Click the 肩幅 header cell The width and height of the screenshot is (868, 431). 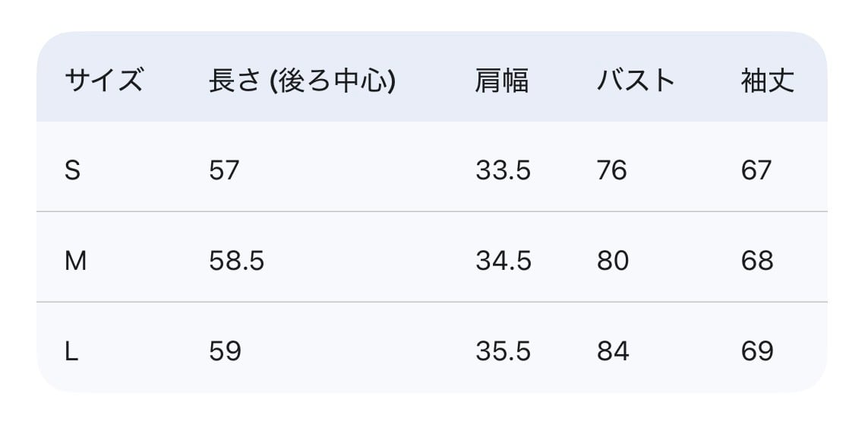(x=502, y=80)
